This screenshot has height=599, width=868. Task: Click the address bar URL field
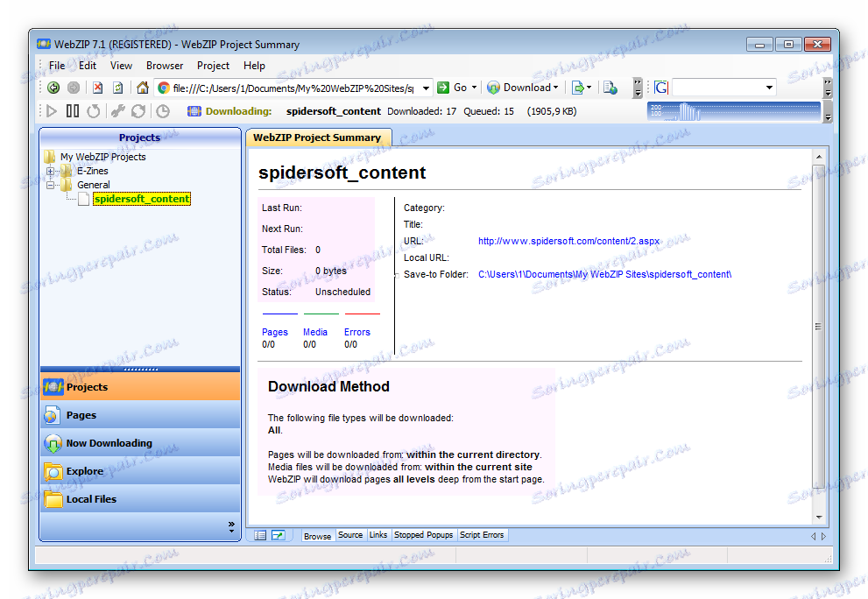[x=293, y=88]
